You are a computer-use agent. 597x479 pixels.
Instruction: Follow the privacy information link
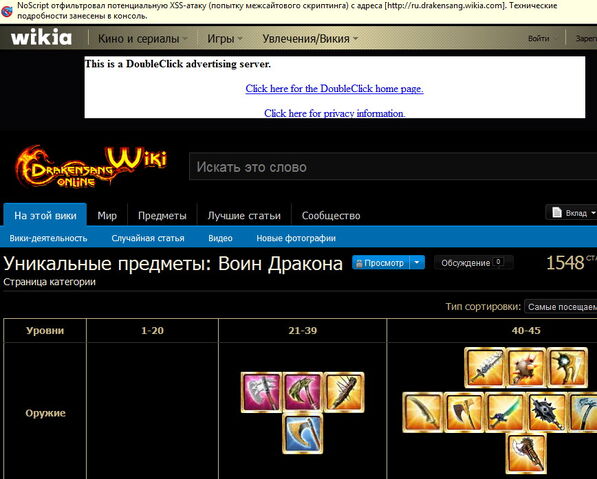click(334, 113)
